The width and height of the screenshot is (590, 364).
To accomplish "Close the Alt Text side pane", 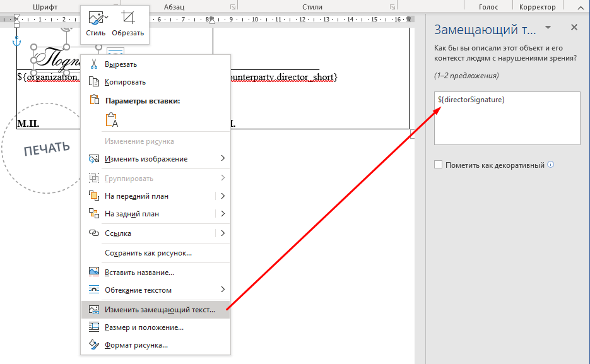I will (x=574, y=28).
